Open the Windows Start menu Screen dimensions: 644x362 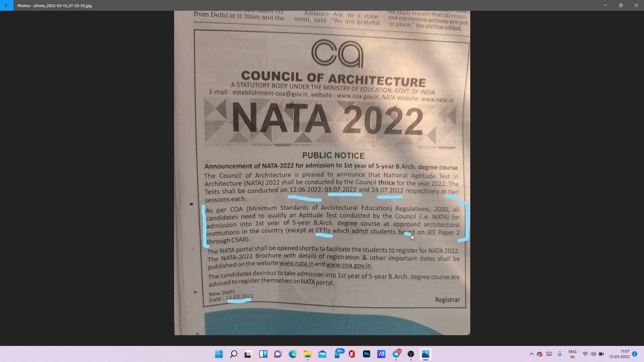point(219,354)
